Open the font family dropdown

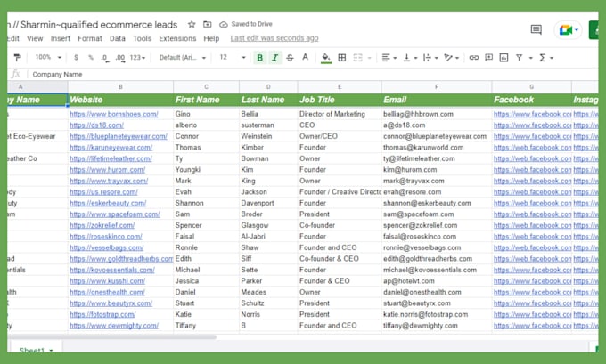pyautogui.click(x=183, y=58)
